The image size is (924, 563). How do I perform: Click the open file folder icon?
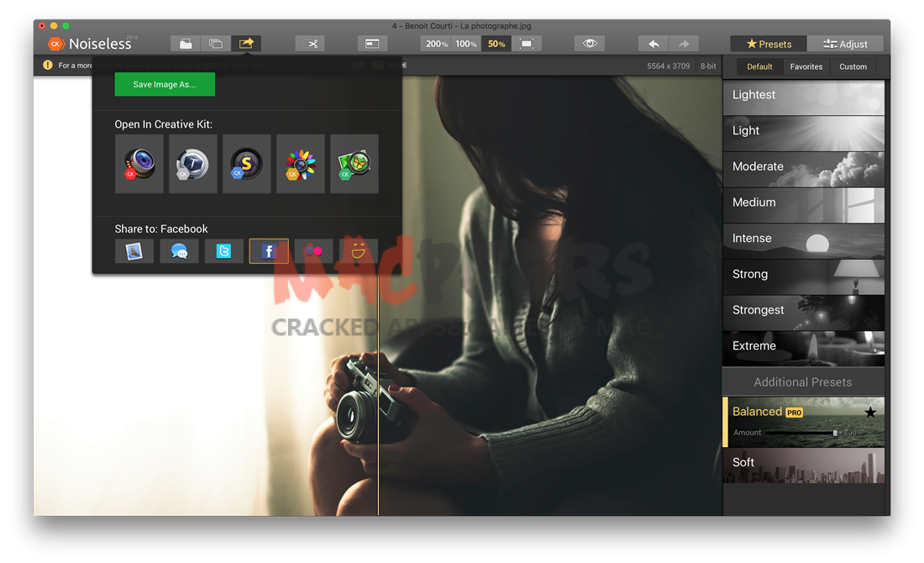(186, 44)
